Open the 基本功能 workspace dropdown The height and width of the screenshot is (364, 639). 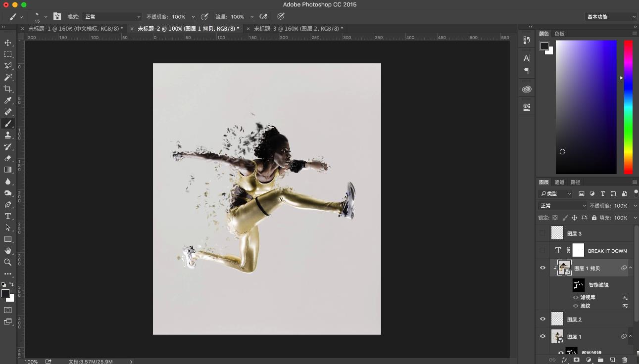pyautogui.click(x=611, y=17)
